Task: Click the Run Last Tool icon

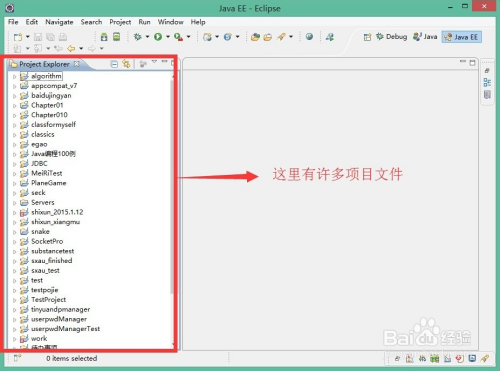Action: 178,37
